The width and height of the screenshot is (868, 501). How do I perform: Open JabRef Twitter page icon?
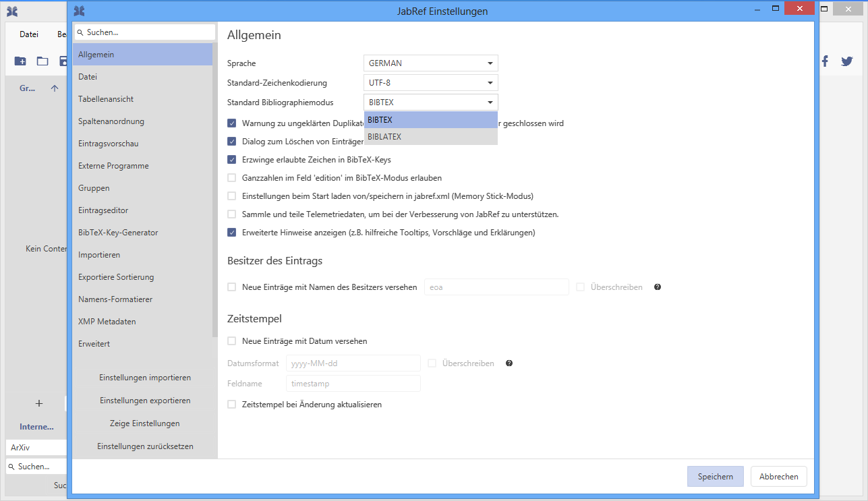pos(847,61)
